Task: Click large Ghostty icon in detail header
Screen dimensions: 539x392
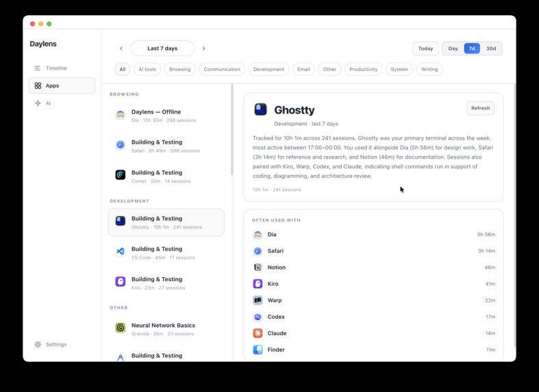Action: [x=260, y=109]
